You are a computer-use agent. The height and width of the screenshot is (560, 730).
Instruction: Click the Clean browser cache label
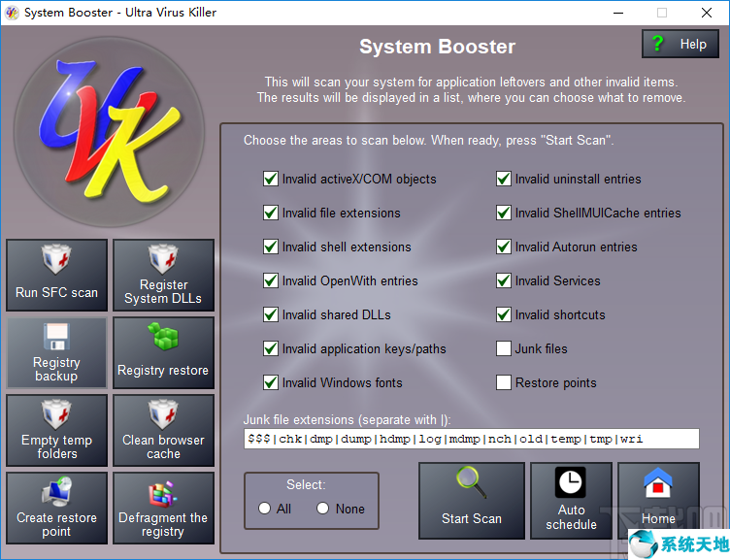tap(163, 446)
